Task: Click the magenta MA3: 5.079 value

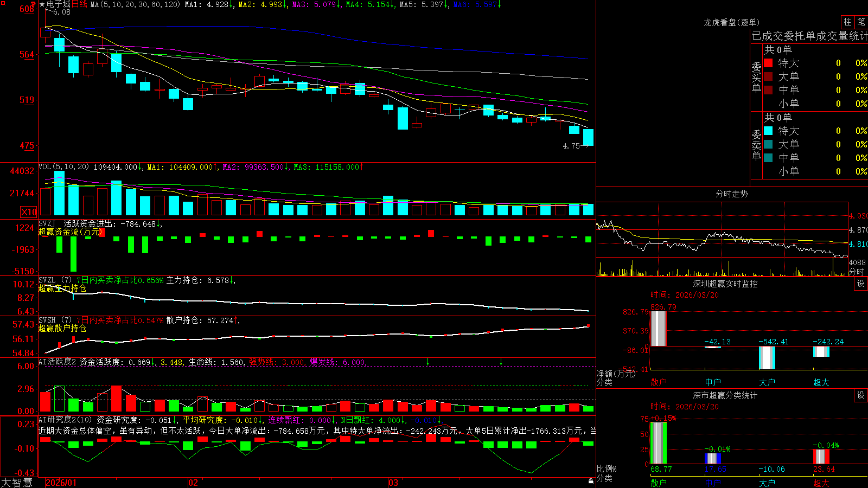Action: [x=317, y=4]
